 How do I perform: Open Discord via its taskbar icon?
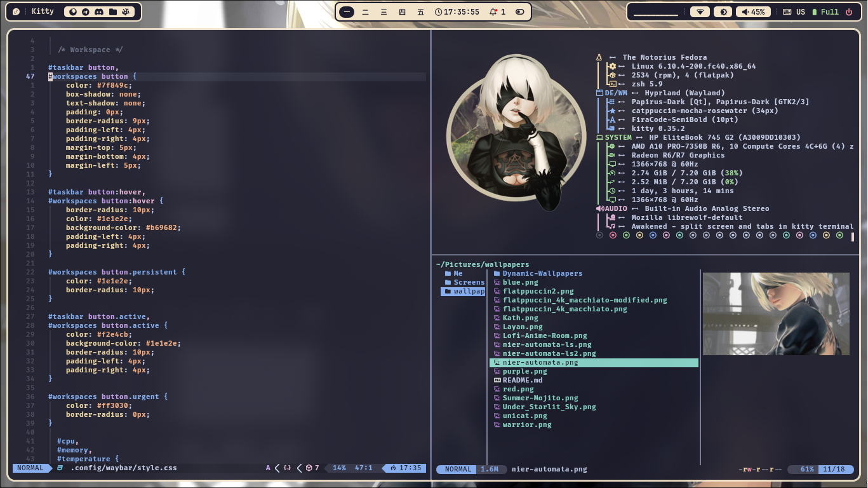click(x=100, y=11)
